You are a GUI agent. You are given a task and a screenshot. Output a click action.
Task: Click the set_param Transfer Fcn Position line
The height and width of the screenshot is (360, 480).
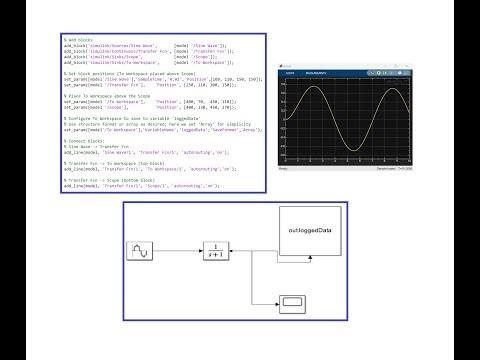tap(150, 85)
